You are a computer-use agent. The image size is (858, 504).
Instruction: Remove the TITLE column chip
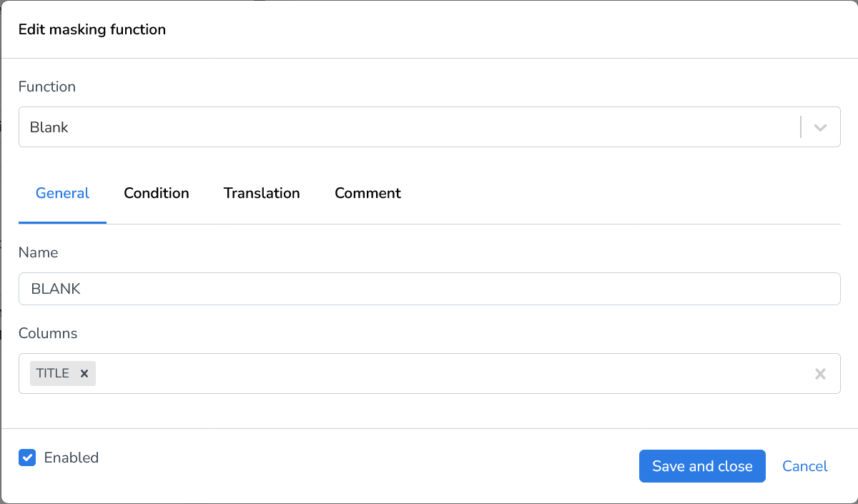(x=84, y=373)
